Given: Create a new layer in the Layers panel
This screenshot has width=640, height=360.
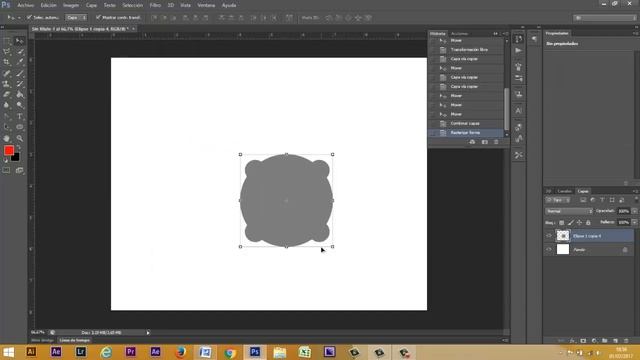Looking at the screenshot, I should [615, 340].
